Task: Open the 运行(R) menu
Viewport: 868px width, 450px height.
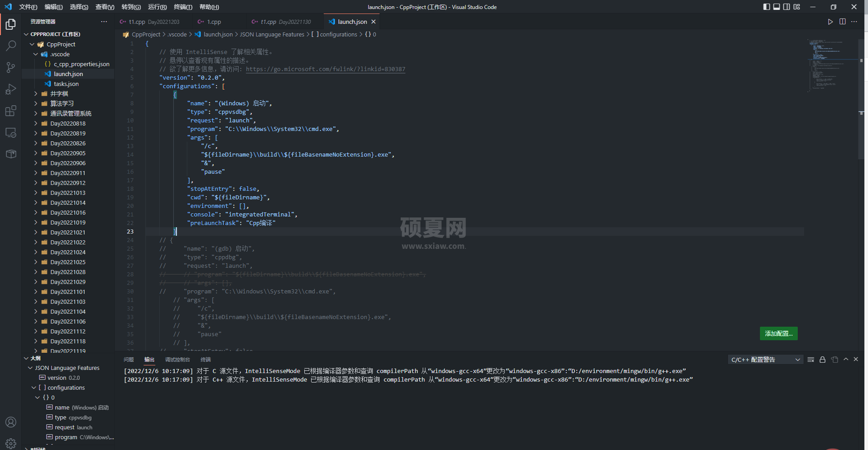Action: click(157, 7)
